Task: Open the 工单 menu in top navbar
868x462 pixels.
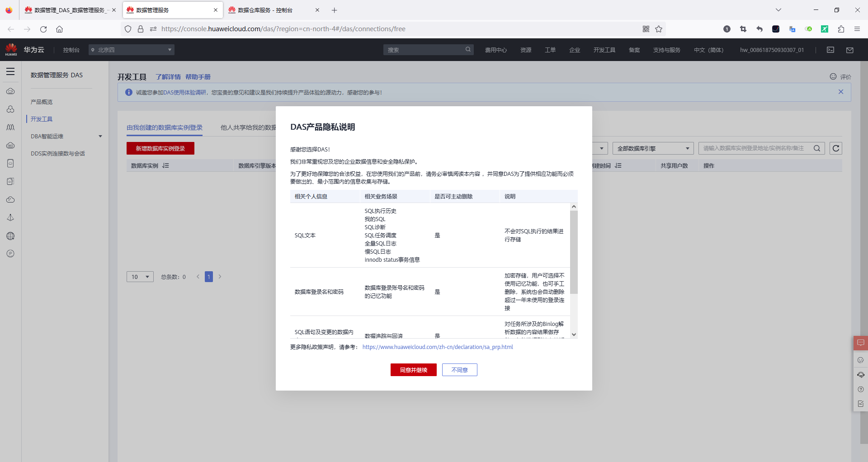Action: (x=550, y=50)
